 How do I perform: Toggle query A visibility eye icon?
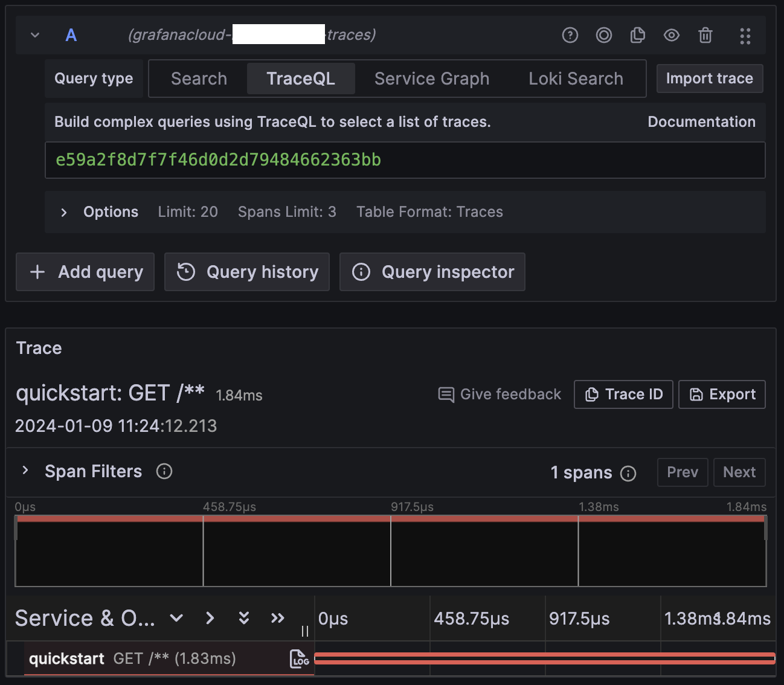pyautogui.click(x=671, y=36)
